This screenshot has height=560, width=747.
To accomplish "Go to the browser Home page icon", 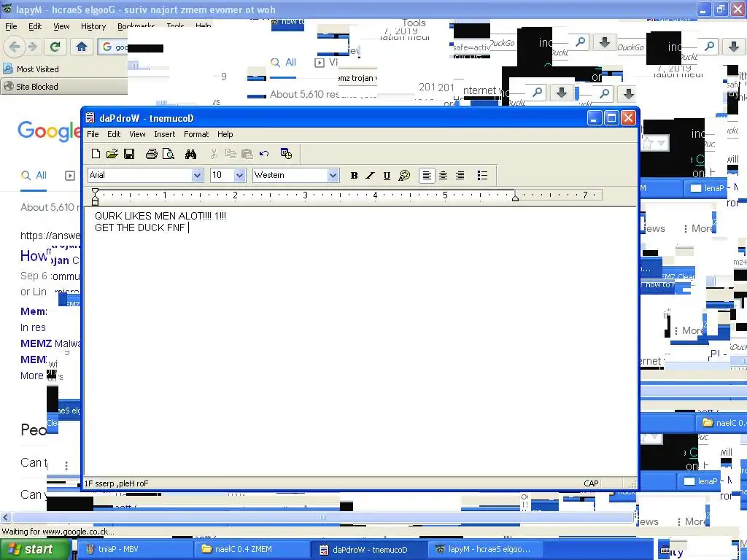I will pos(82,47).
